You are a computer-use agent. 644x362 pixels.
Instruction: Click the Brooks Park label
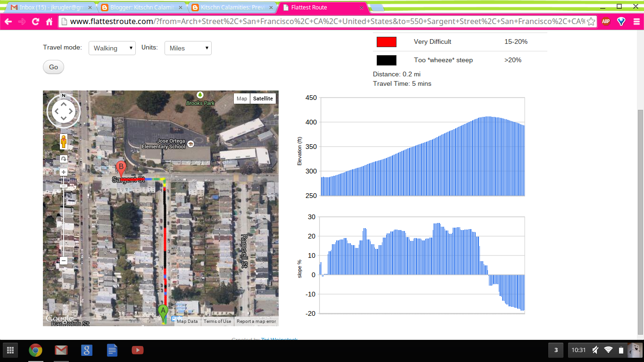(200, 103)
